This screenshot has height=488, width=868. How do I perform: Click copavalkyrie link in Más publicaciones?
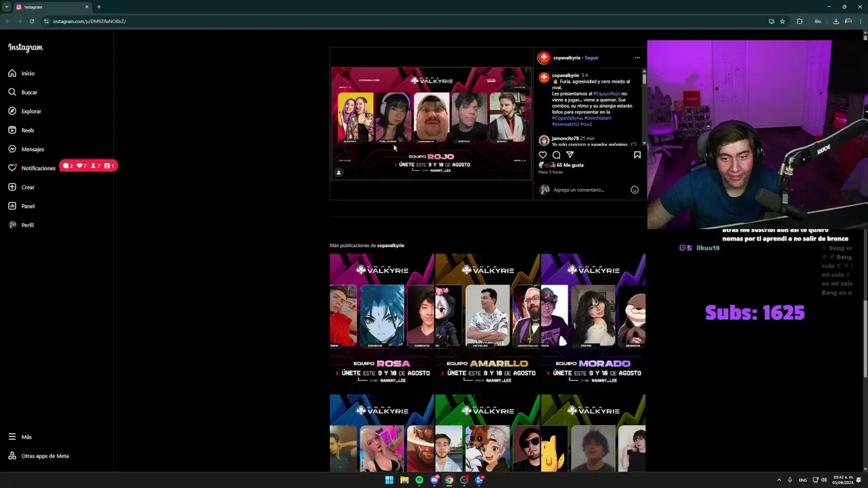391,245
